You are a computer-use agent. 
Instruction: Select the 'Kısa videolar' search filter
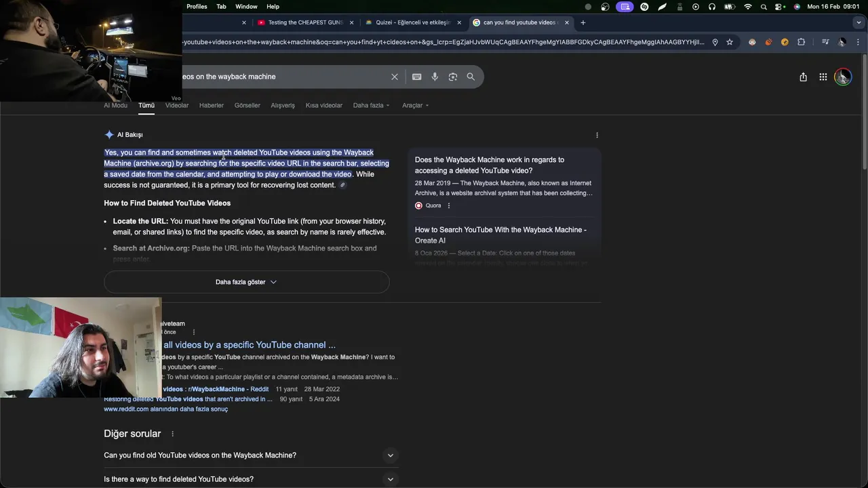coord(324,106)
